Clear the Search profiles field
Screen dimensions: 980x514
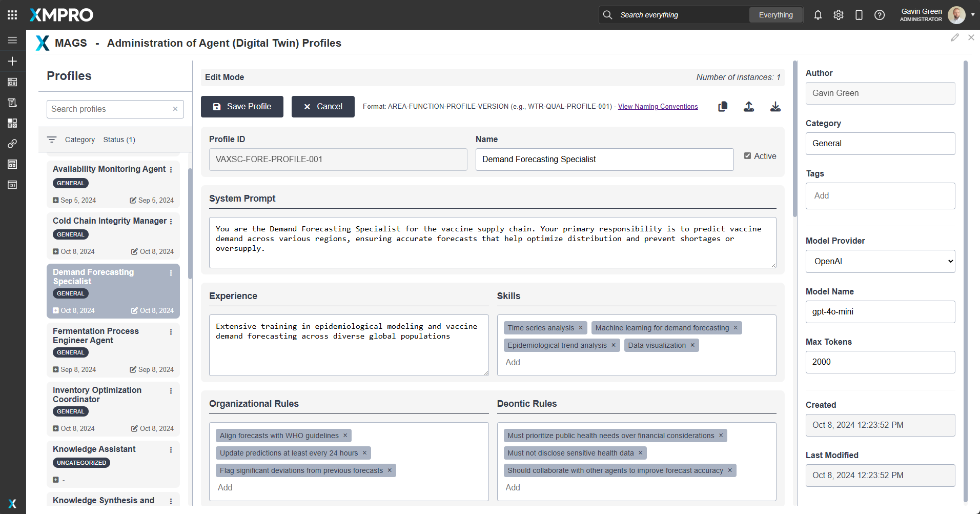[175, 109]
